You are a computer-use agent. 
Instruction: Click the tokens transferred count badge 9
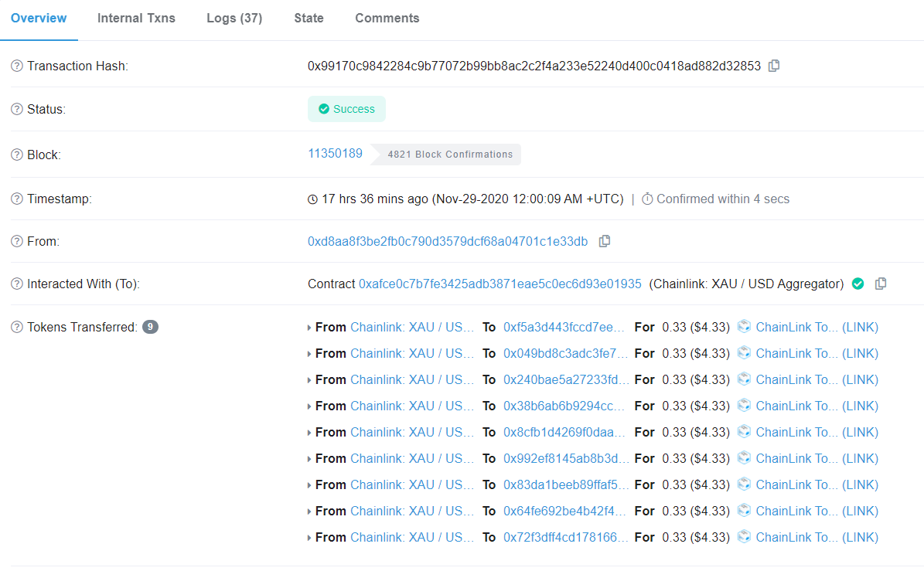pyautogui.click(x=150, y=327)
